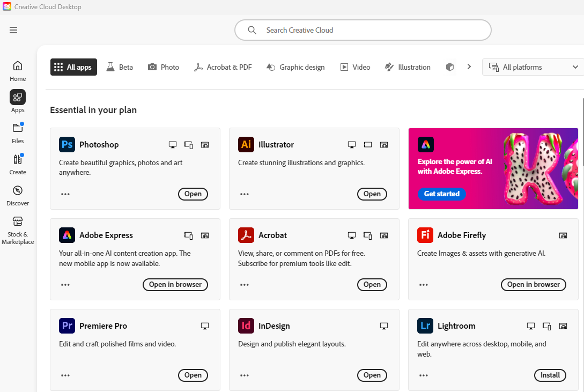
Task: Click Premiere Pro's desktop platform icon
Action: tap(205, 326)
